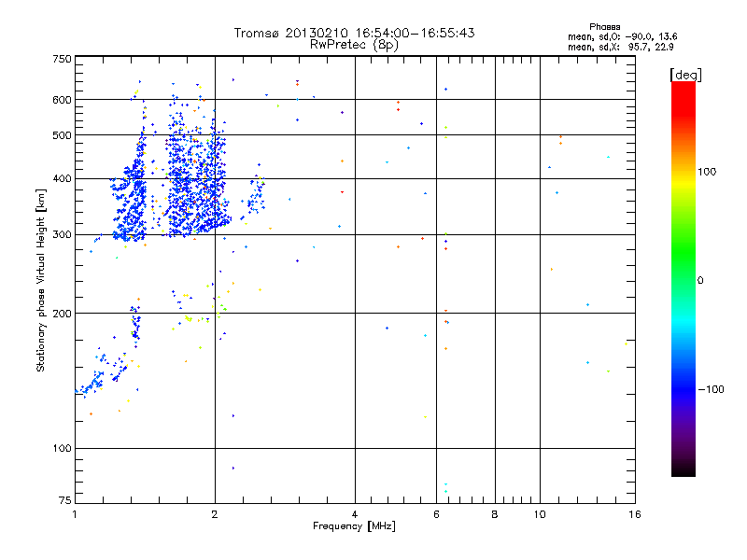Click the '[deg]' colorbar unit label
The height and width of the screenshot is (560, 747).
685,75
